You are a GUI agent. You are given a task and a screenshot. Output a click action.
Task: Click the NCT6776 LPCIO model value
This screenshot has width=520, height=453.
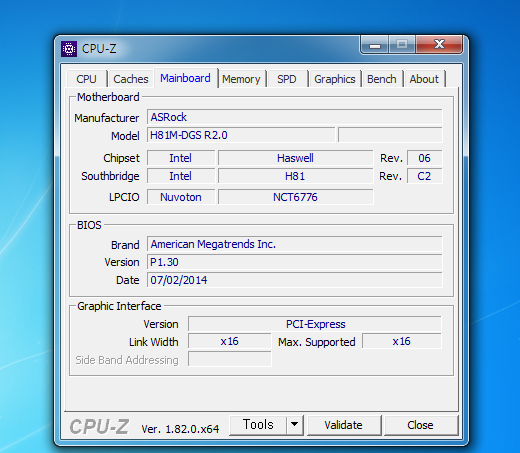pos(295,197)
